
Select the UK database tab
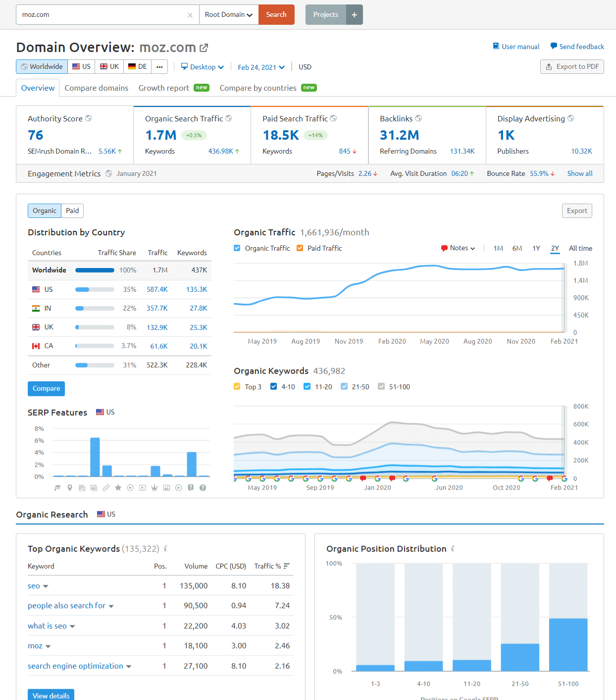pyautogui.click(x=109, y=66)
